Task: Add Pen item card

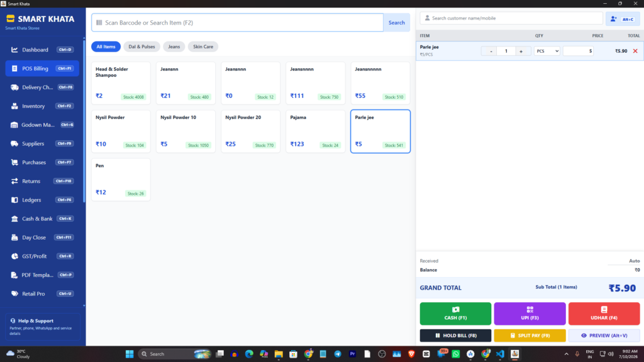Action: click(121, 180)
